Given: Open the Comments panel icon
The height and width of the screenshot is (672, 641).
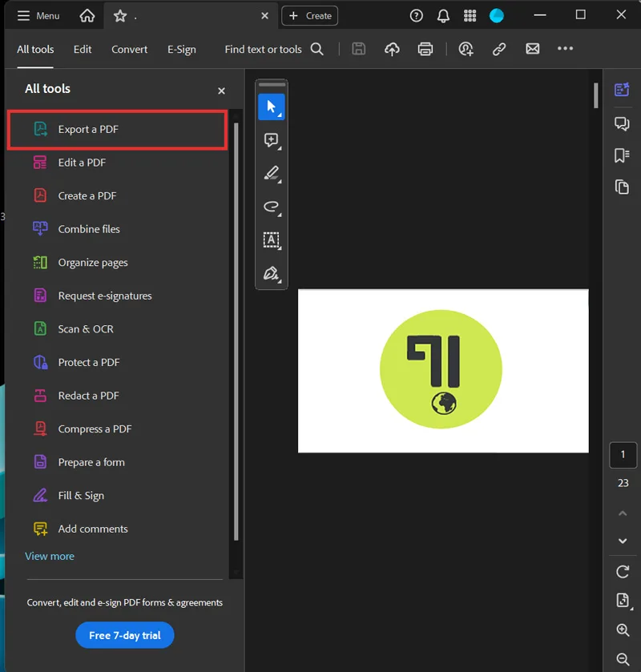Looking at the screenshot, I should tap(622, 124).
